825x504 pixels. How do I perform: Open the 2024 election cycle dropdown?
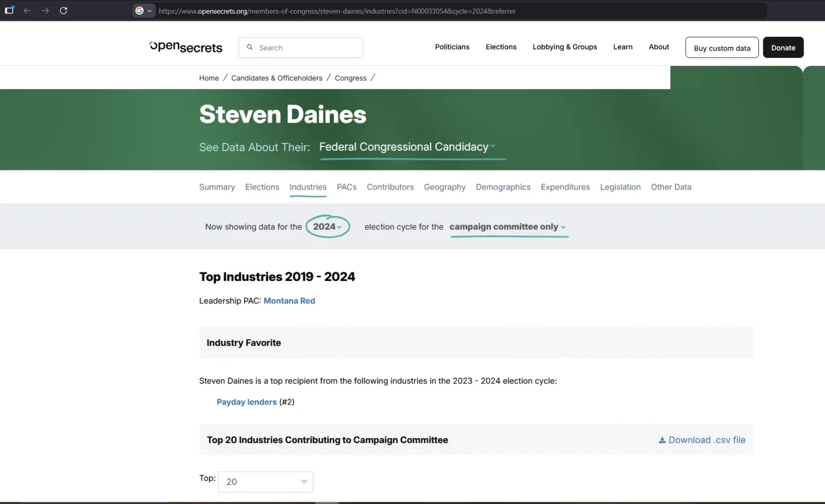pos(328,226)
